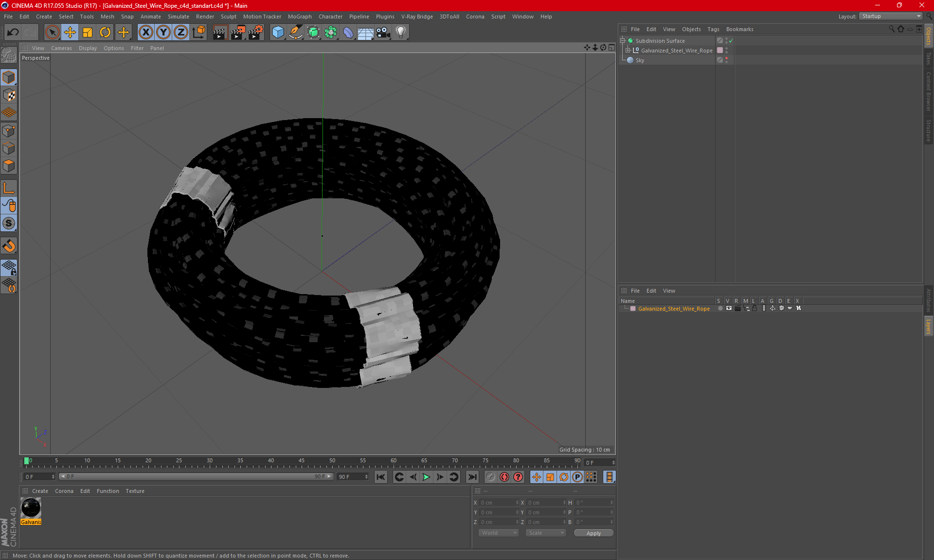Toggle X axis lock

click(x=145, y=32)
